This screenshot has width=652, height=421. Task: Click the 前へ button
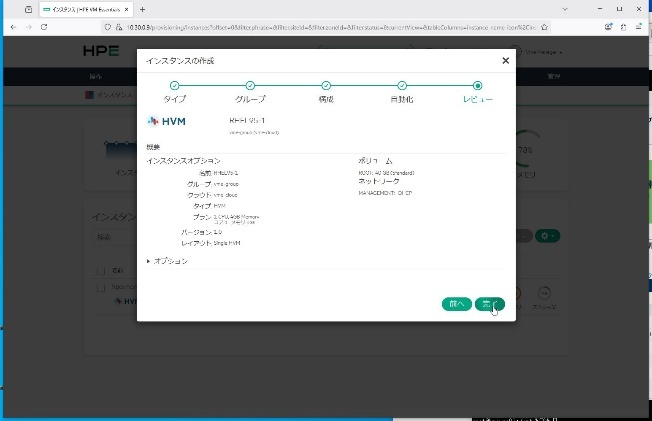click(x=456, y=304)
